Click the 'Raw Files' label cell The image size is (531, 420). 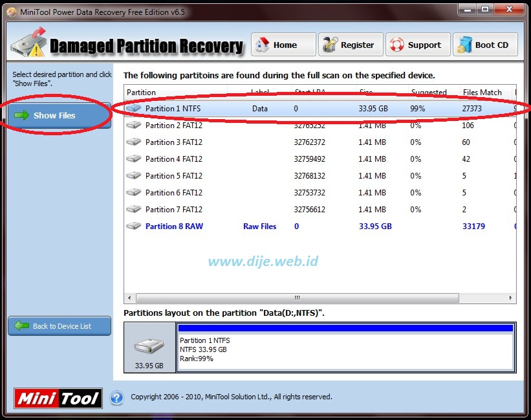pyautogui.click(x=260, y=227)
